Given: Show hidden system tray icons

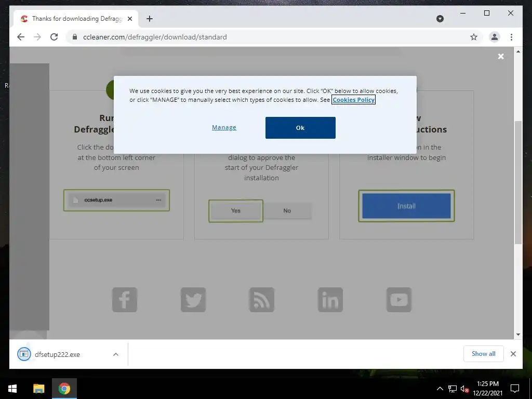Looking at the screenshot, I should 440,389.
